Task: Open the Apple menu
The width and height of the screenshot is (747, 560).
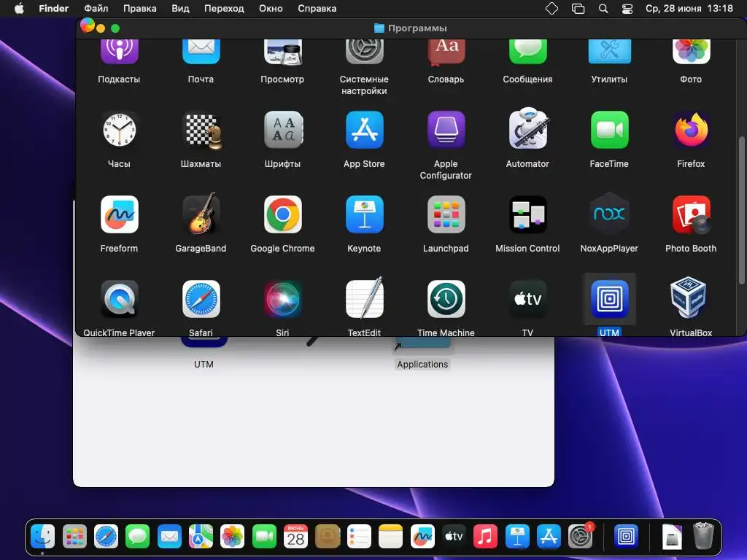Action: point(19,9)
